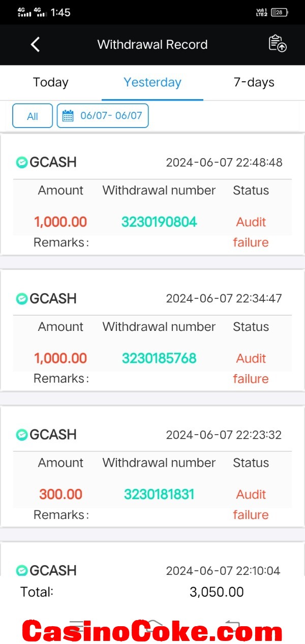This screenshot has width=305, height=644.
Task: Tap Audit failure status of first record
Action: pyautogui.click(x=251, y=232)
